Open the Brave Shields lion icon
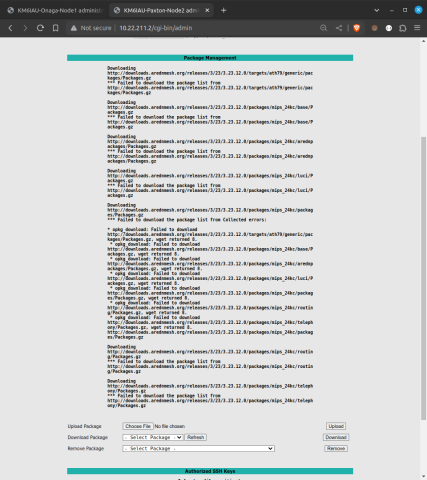This screenshot has width=427, height=480. point(357,28)
